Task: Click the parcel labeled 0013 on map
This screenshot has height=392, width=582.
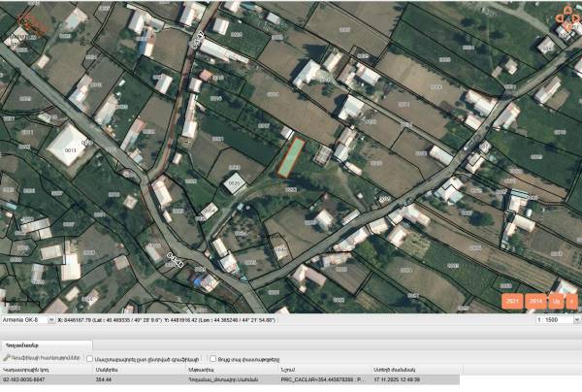Action: tap(69, 149)
